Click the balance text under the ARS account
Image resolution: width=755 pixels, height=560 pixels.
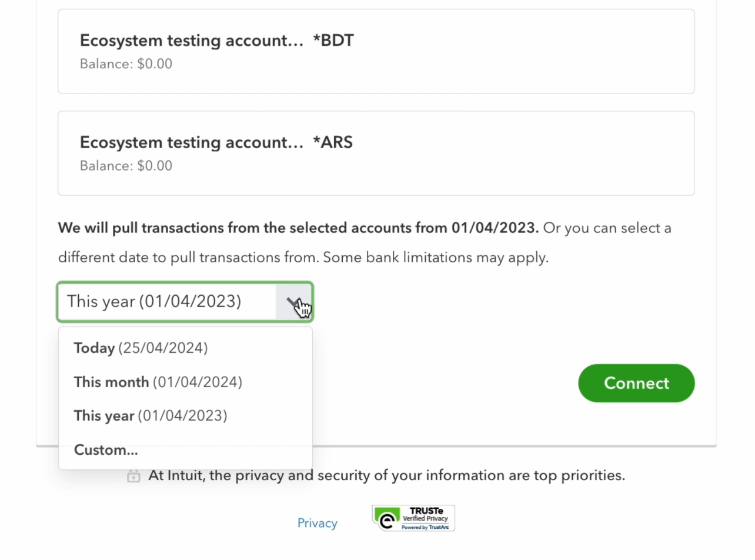coord(126,166)
